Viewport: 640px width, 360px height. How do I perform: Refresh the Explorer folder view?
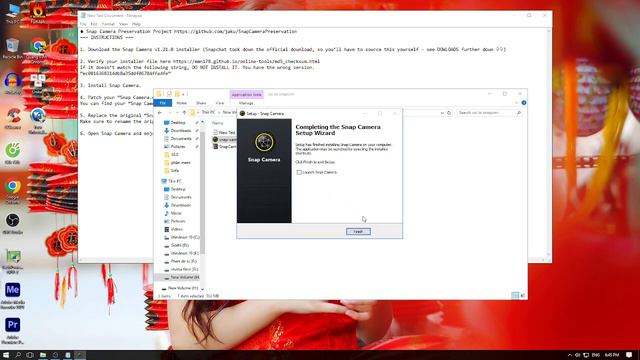coord(449,113)
